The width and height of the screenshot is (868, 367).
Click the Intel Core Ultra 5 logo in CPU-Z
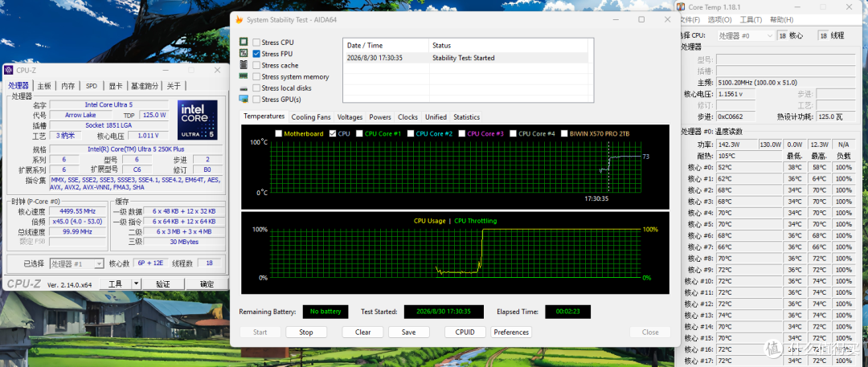(199, 120)
